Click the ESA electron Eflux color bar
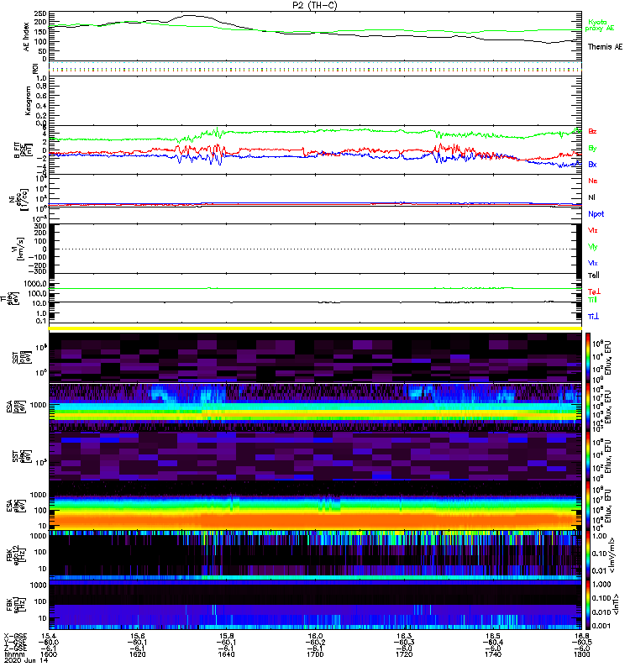The image size is (630, 672). click(588, 506)
